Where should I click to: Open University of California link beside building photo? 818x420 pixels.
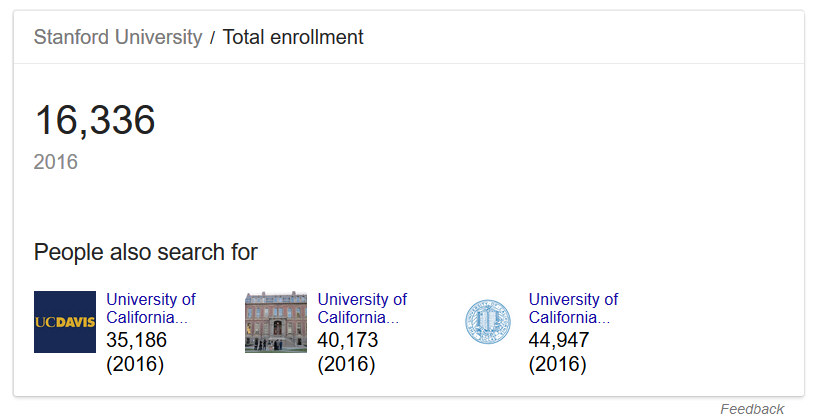(x=361, y=308)
